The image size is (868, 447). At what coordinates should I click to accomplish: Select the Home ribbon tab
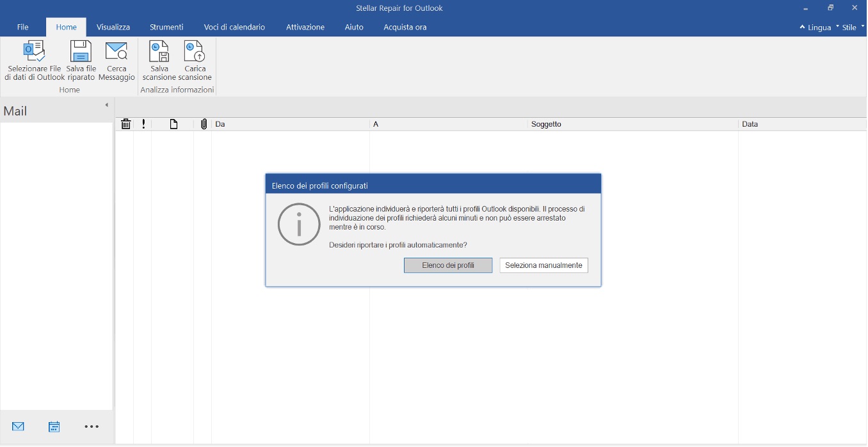click(x=66, y=27)
